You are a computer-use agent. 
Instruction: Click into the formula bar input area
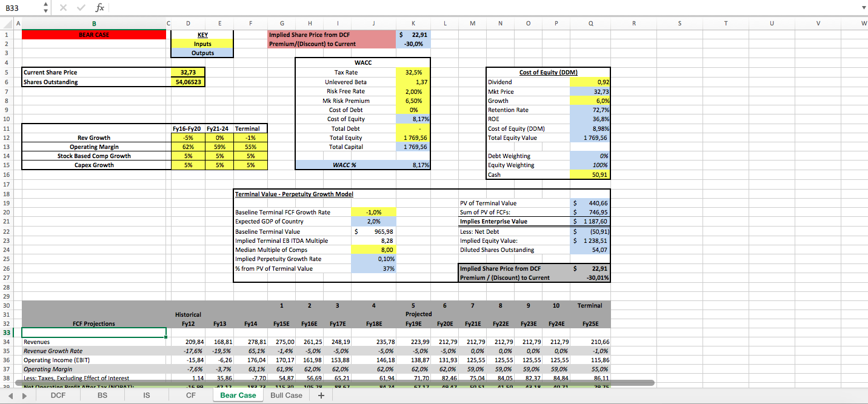point(485,8)
